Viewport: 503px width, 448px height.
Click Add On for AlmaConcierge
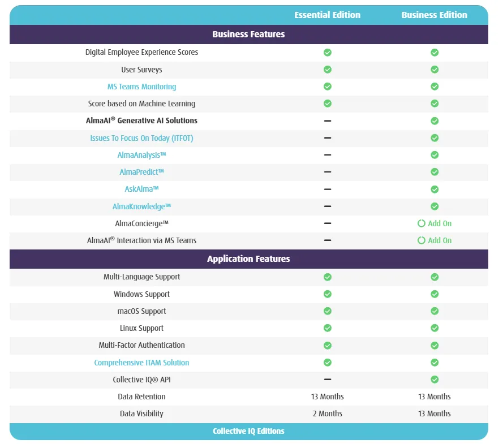[x=435, y=223]
